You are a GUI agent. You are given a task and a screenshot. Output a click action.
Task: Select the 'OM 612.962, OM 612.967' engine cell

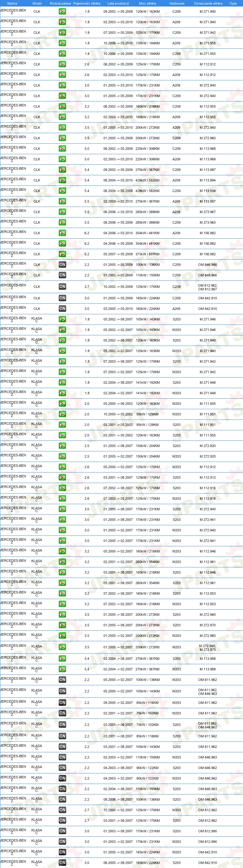(x=208, y=287)
